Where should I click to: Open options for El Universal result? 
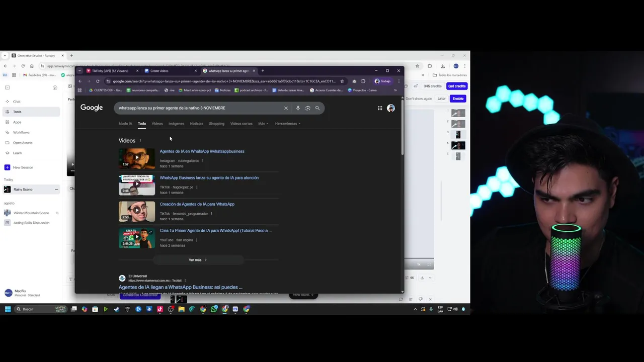(x=185, y=281)
